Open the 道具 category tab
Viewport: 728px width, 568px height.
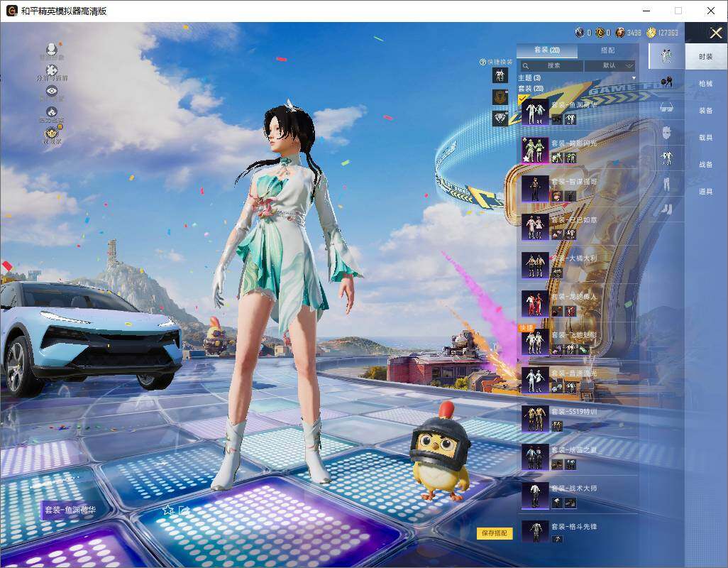point(706,192)
